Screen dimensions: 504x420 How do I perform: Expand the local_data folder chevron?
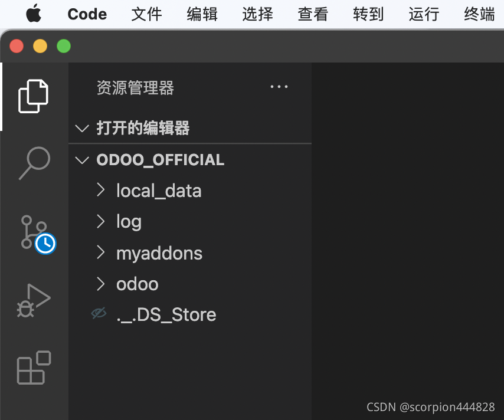[x=100, y=190]
